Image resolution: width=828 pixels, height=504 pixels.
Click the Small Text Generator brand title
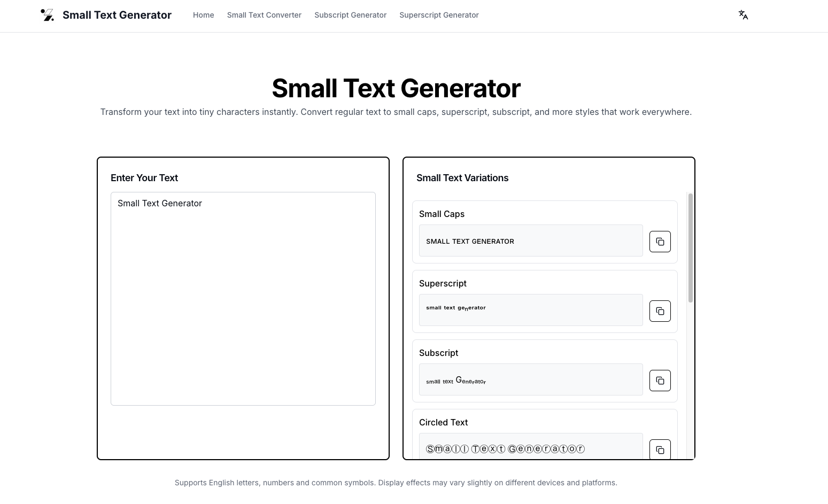[x=117, y=15]
